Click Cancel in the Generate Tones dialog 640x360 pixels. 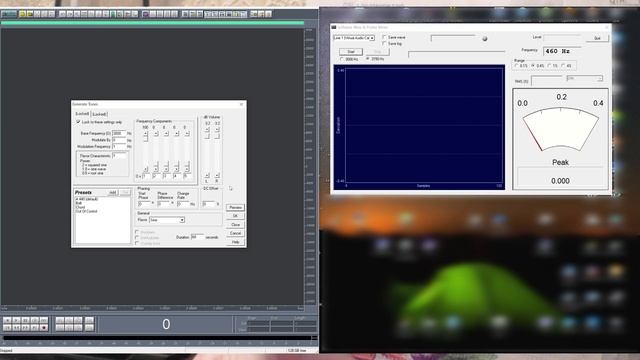235,233
